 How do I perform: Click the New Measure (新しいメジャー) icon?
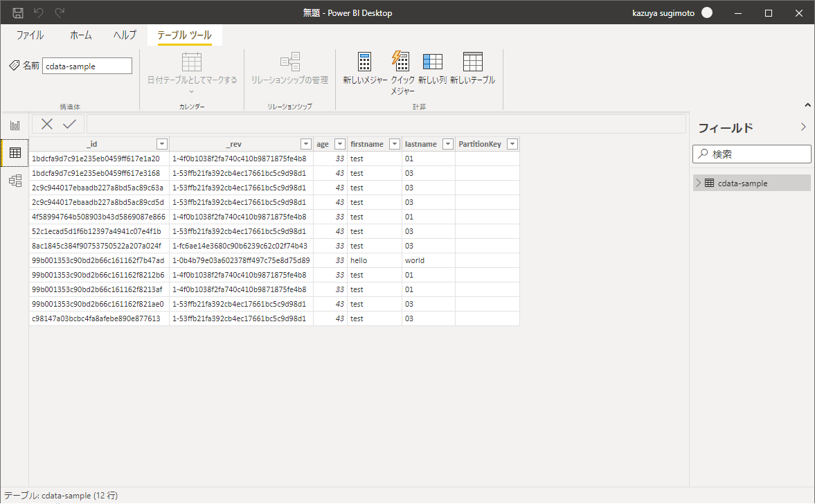(x=365, y=62)
